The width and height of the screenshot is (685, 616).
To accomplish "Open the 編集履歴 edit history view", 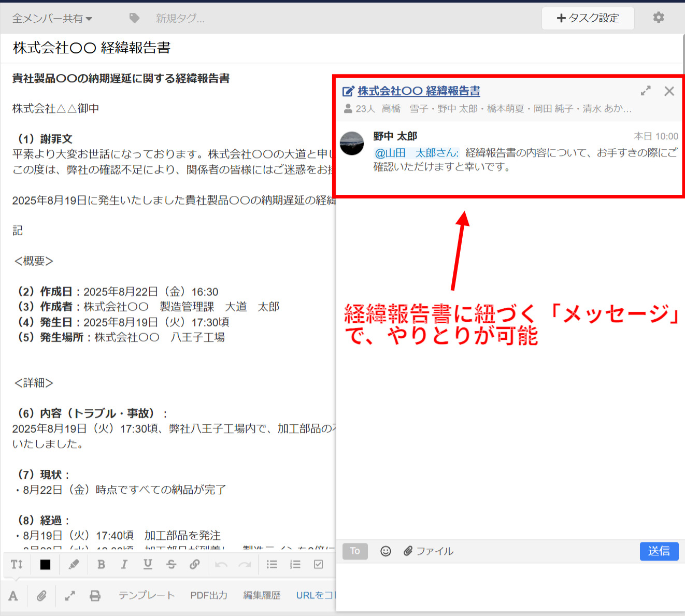I will pyautogui.click(x=262, y=595).
